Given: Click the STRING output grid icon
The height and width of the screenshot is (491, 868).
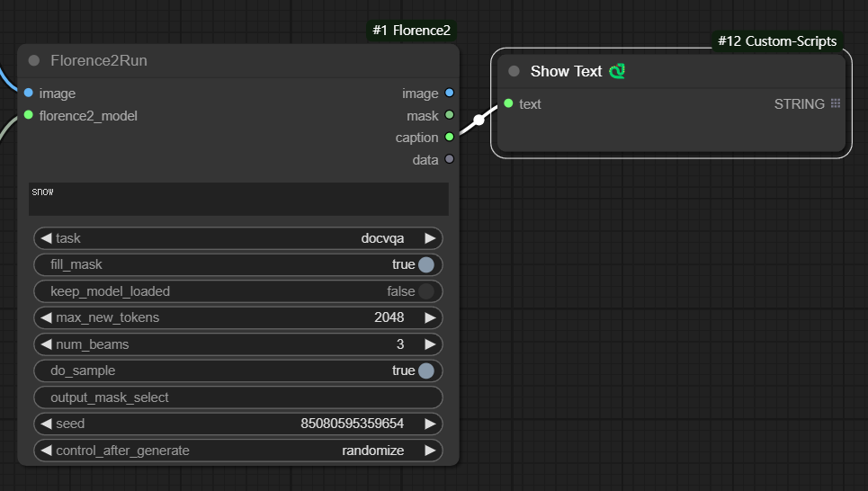Looking at the screenshot, I should coord(836,103).
